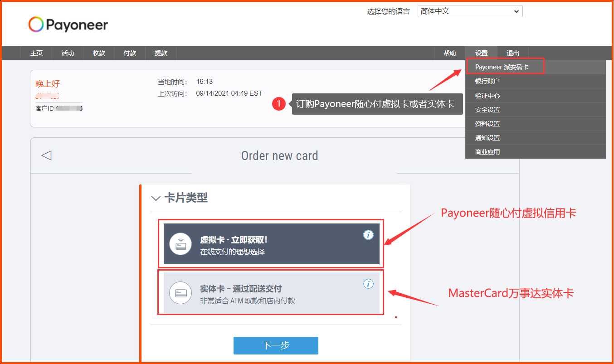Choose 通知设置 from settings menu
Viewport: 614px width, 364px height.
tap(536, 138)
